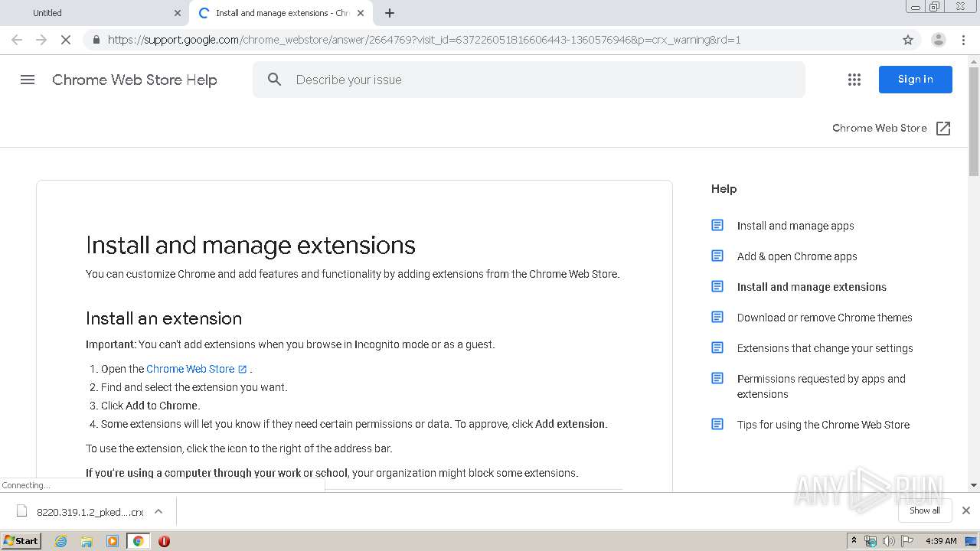Screen dimensions: 980x551
Task: Click the Show desktop button in the taskbar
Action: point(971,541)
